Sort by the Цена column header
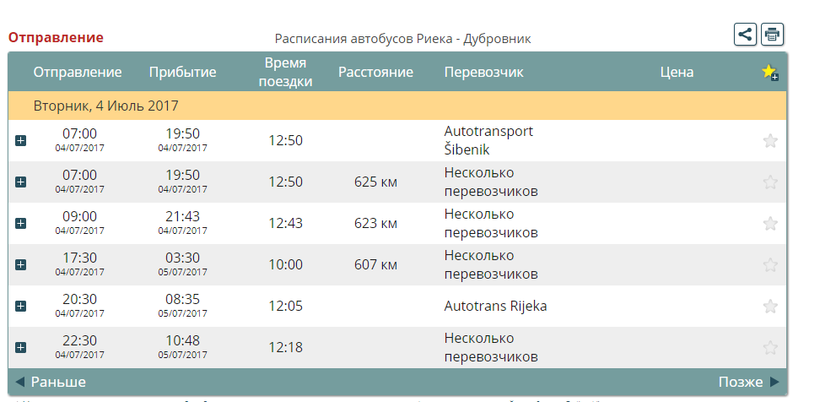 677,72
